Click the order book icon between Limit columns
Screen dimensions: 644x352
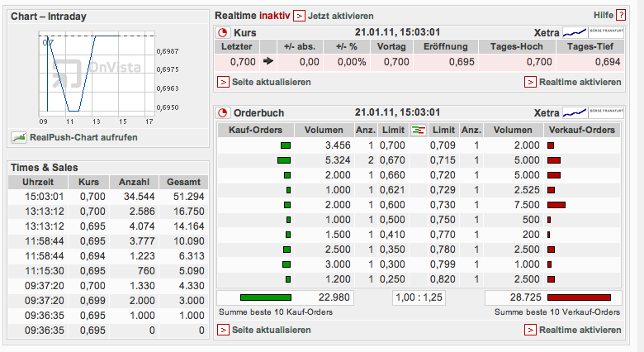(418, 130)
